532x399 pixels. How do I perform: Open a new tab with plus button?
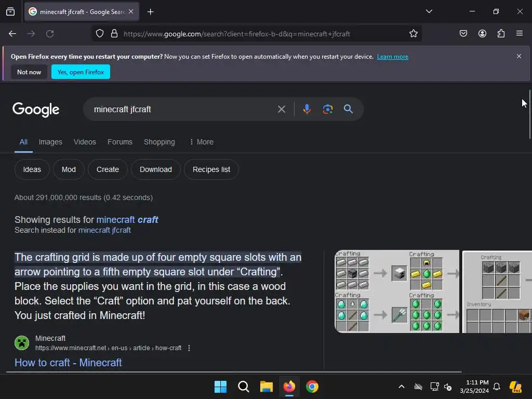pyautogui.click(x=150, y=12)
